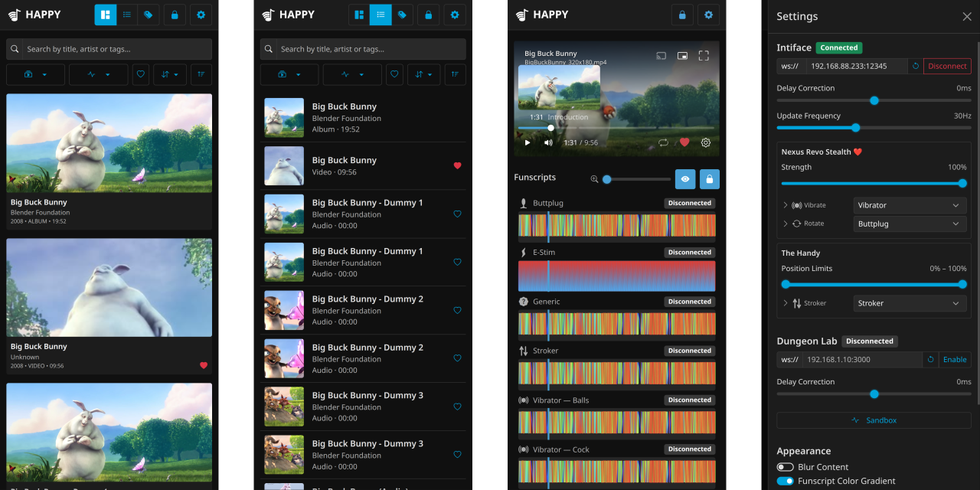Click the Generic funscript icon
This screenshot has height=490, width=980.
[524, 302]
